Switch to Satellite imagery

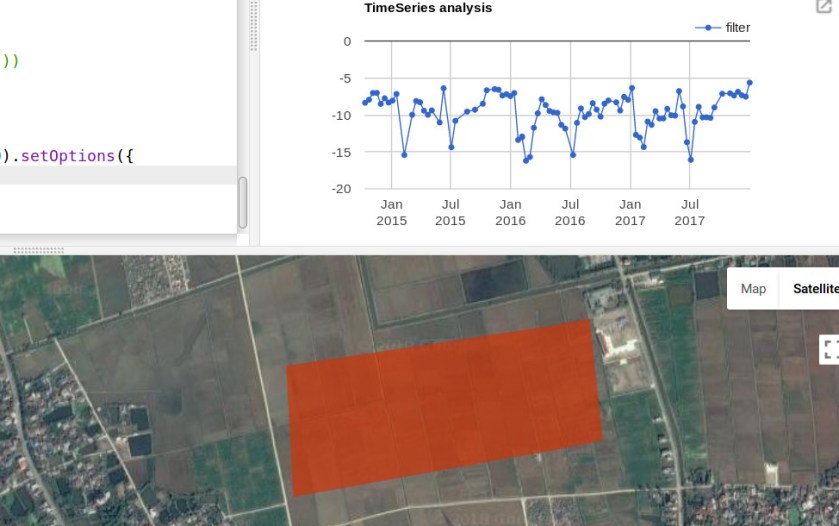coord(814,289)
